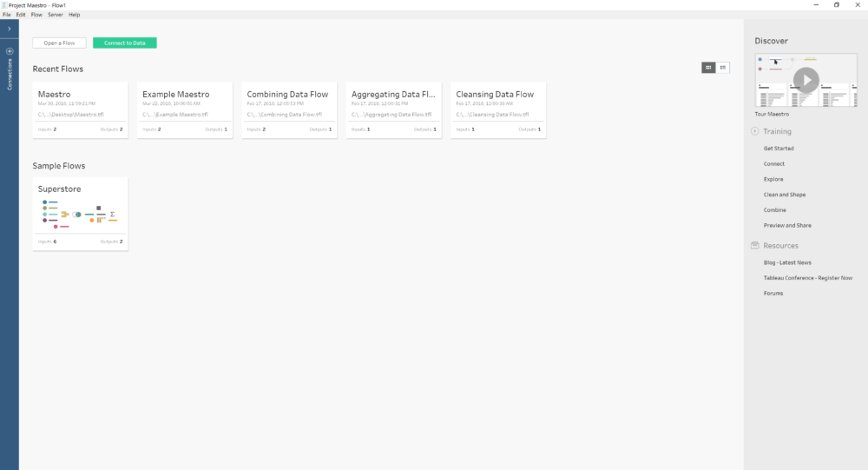Open the Server menu
This screenshot has width=868, height=470.
(x=56, y=15)
